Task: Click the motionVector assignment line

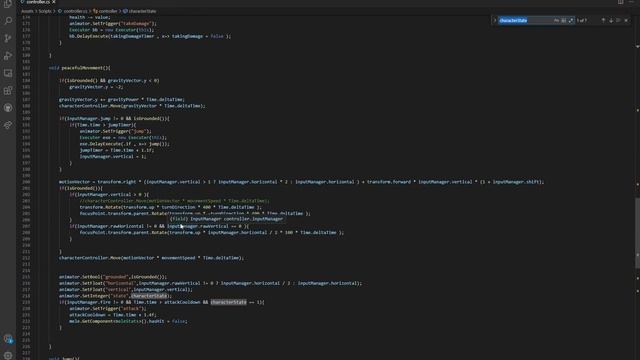Action: pos(301,182)
